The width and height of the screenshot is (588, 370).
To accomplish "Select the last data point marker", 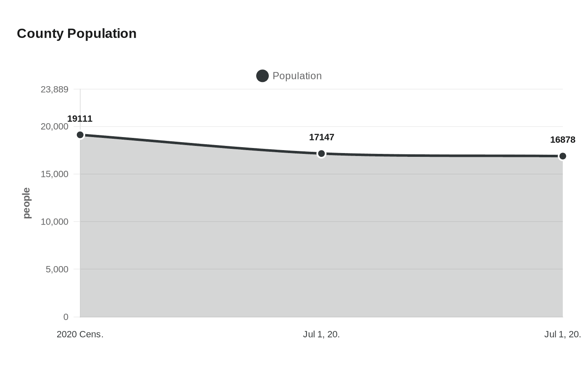I will click(562, 156).
